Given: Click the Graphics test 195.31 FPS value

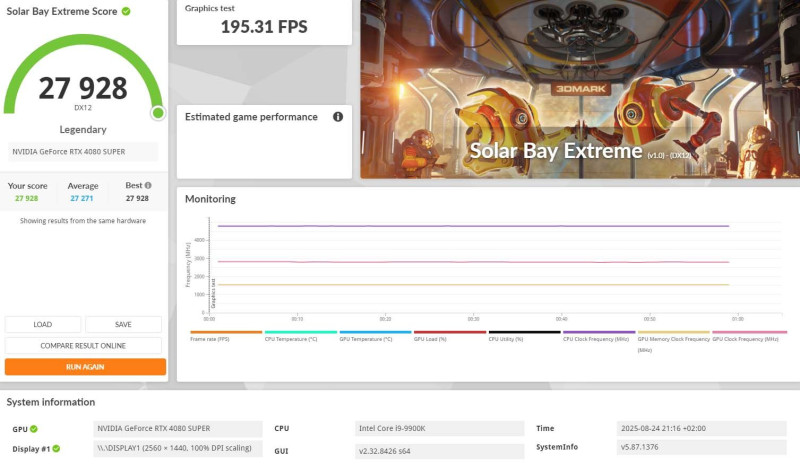Looking at the screenshot, I should (x=264, y=27).
